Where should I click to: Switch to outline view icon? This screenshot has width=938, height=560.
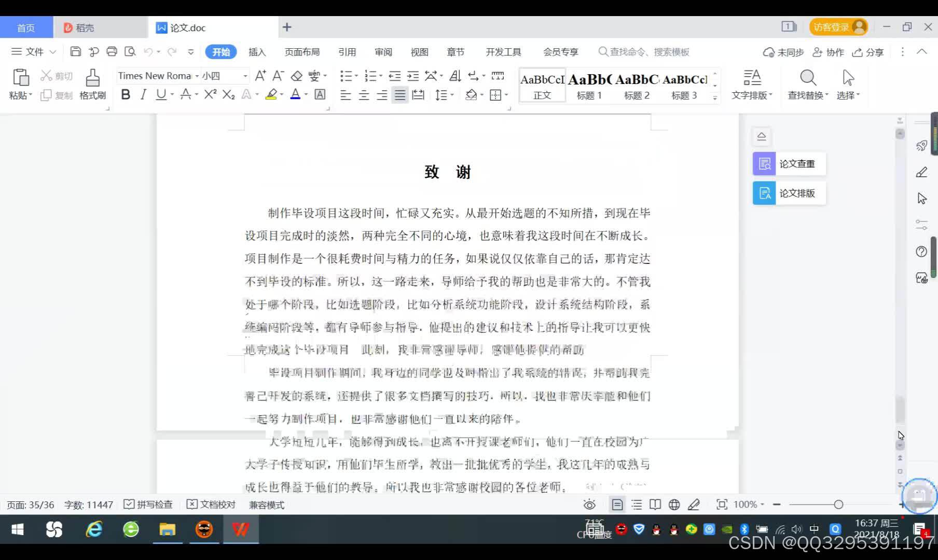(637, 505)
